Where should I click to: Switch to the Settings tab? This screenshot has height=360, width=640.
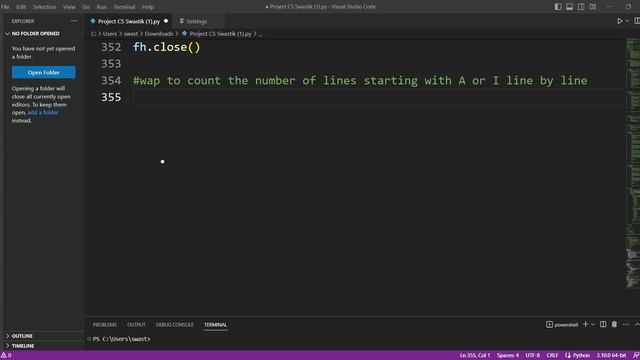click(x=197, y=21)
